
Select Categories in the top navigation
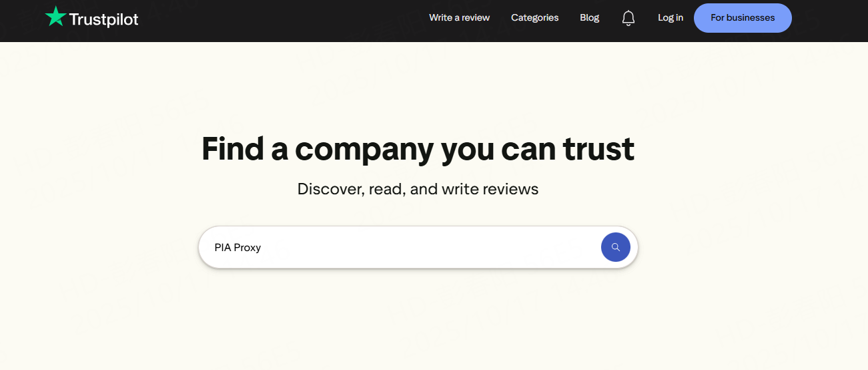click(534, 18)
